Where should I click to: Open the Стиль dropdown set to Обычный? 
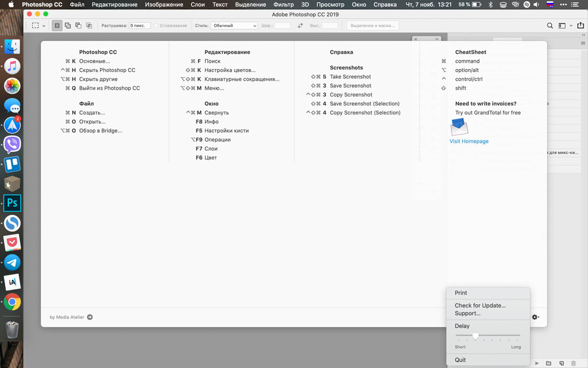click(234, 25)
